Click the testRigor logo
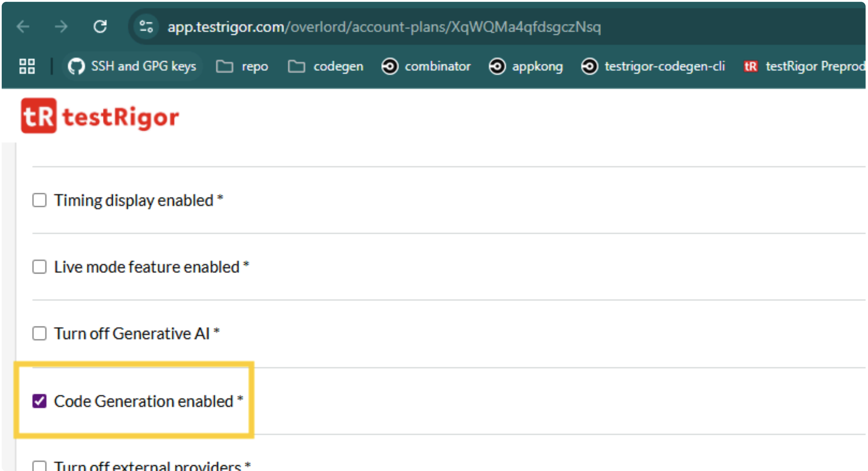This screenshot has width=868, height=471. click(100, 116)
